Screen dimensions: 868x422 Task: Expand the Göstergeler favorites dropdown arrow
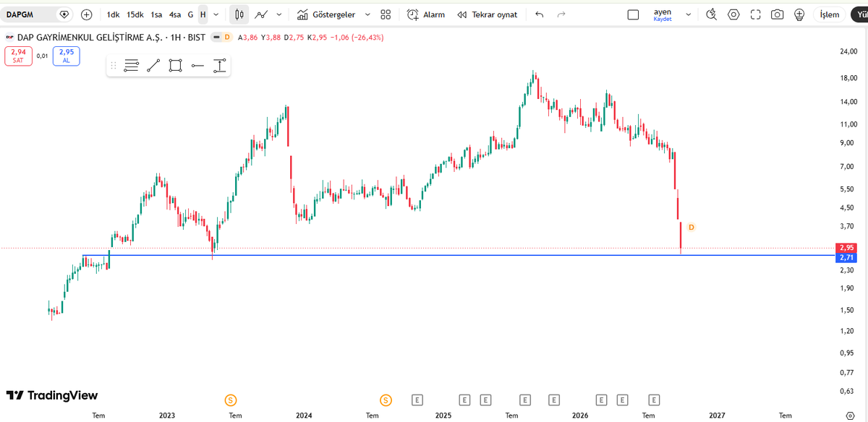[x=367, y=14]
